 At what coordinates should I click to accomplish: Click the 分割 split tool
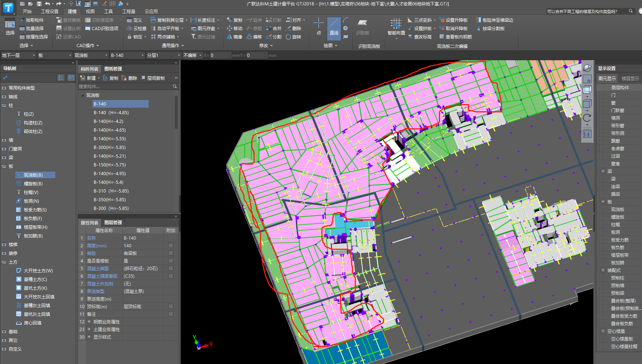point(273,37)
